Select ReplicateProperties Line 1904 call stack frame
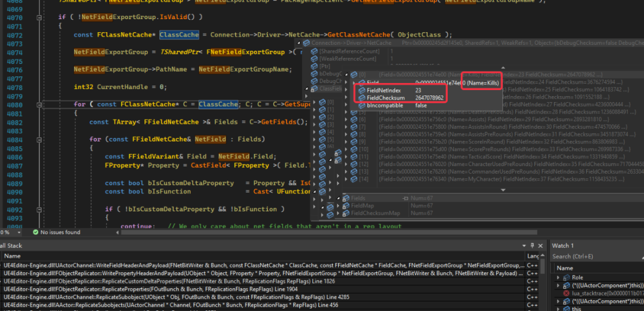Screen dimensions: 644x311 (263, 289)
